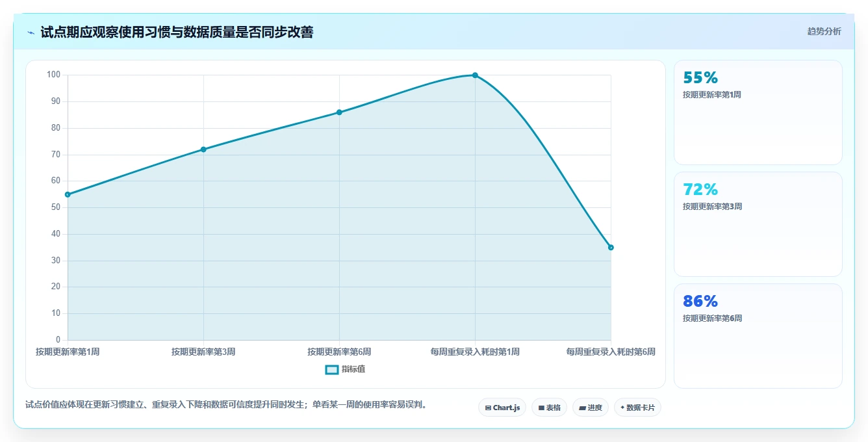The height and width of the screenshot is (442, 868).
Task: Click the lightning icon beside the title
Action: 31,32
